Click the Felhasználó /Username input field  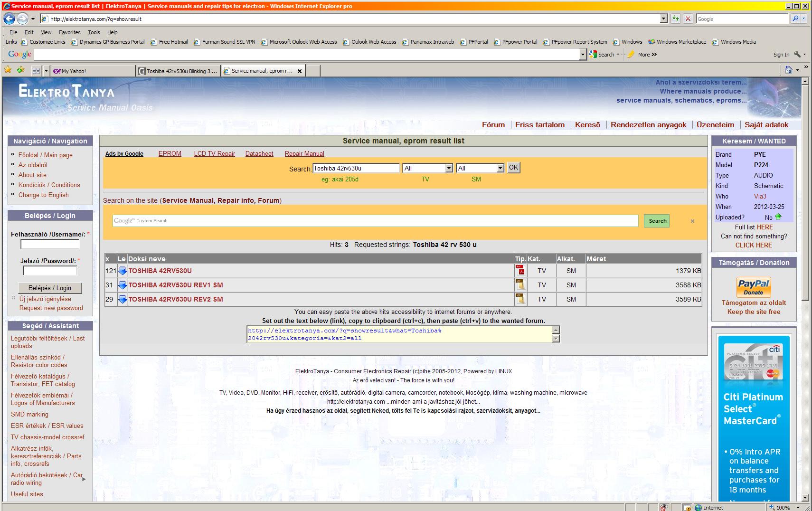tap(50, 244)
